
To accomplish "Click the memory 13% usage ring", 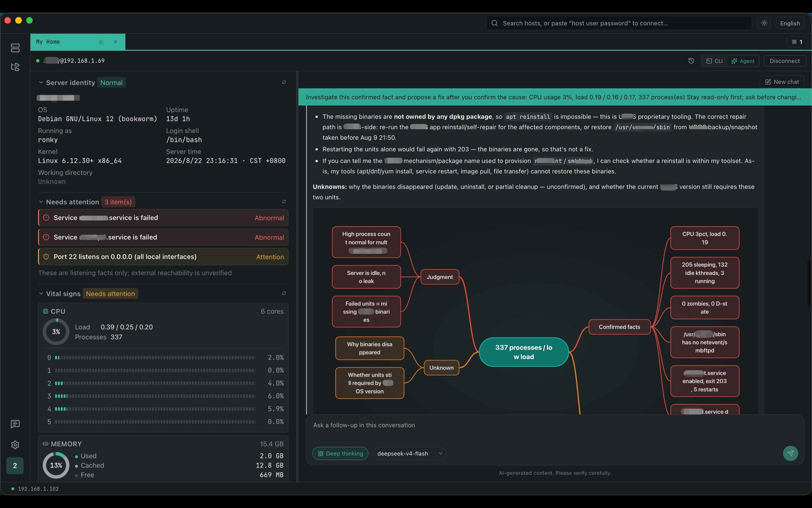I will (56, 465).
